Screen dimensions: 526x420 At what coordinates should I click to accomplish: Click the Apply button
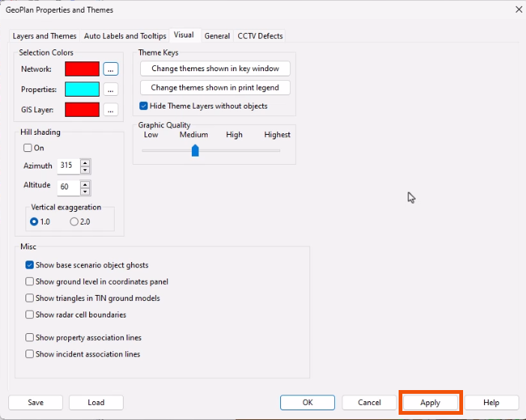[430, 403]
